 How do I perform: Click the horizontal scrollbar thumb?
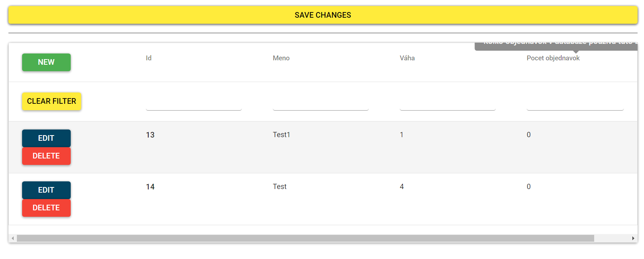tap(305, 238)
